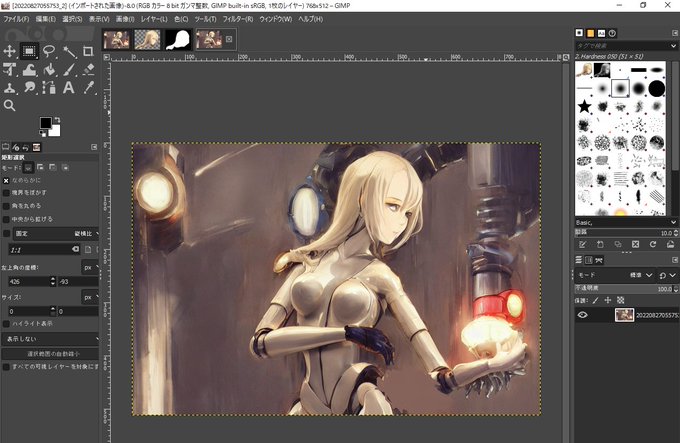Select the Free Select lasso tool
The image size is (680, 443).
[49, 51]
